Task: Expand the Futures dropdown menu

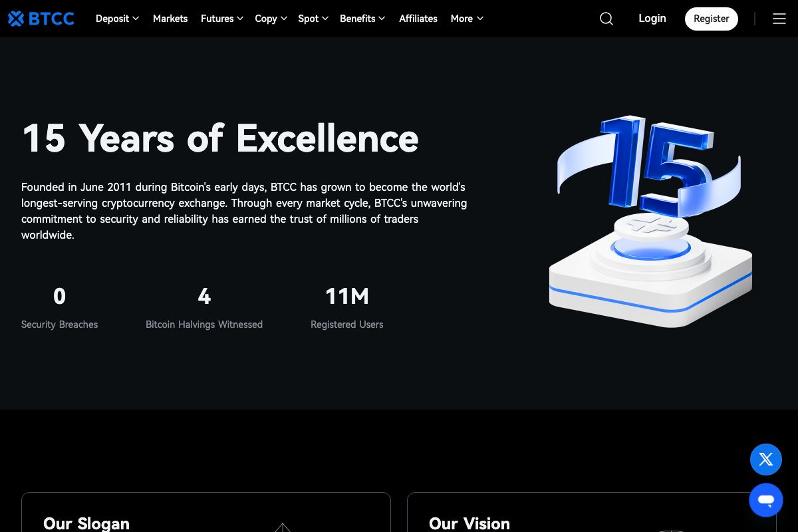Action: coord(222,19)
